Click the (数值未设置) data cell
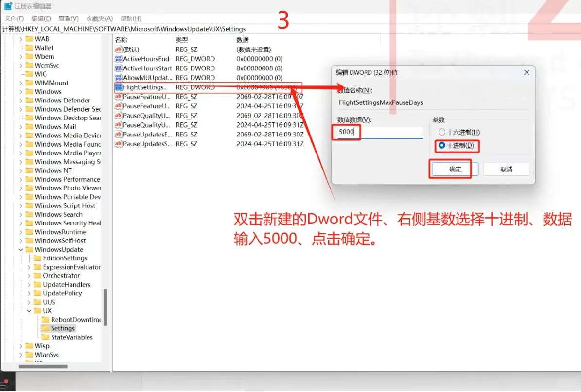Viewport: 581px width, 392px height. click(x=253, y=49)
